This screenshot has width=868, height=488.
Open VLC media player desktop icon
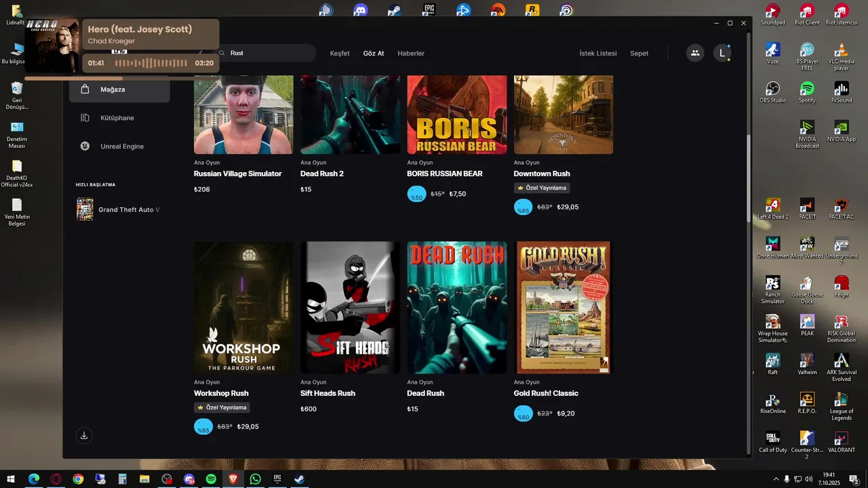842,57
